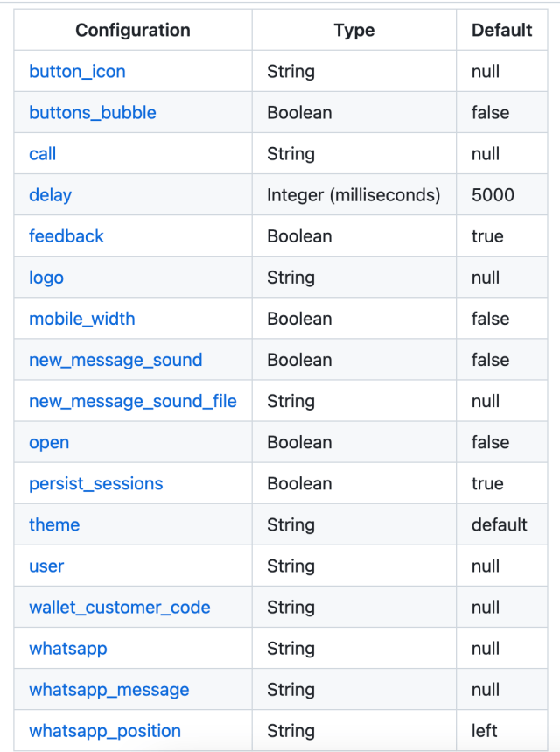The width and height of the screenshot is (560, 752).
Task: Follow the whatsapp_message link
Action: pos(109,689)
